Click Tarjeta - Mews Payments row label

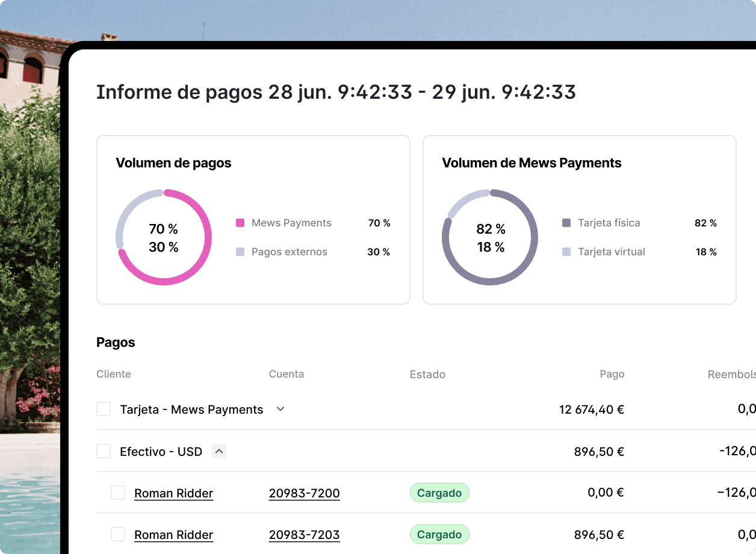191,409
